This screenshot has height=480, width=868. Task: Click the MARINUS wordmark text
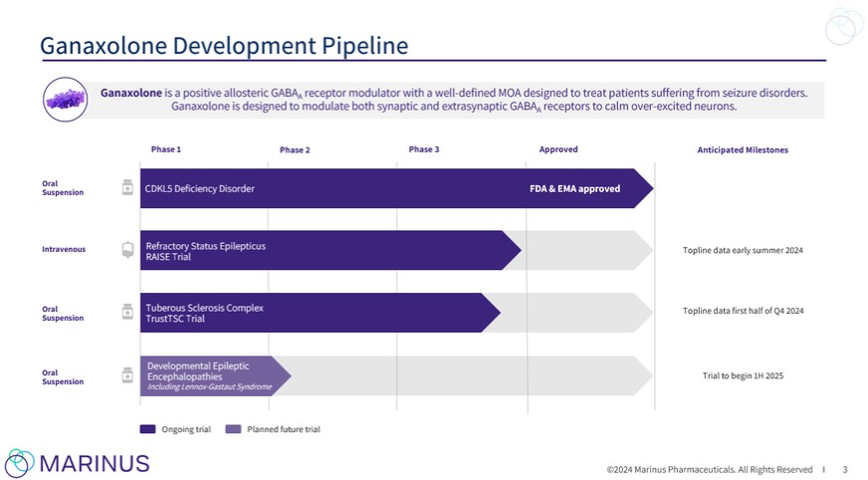(95, 464)
